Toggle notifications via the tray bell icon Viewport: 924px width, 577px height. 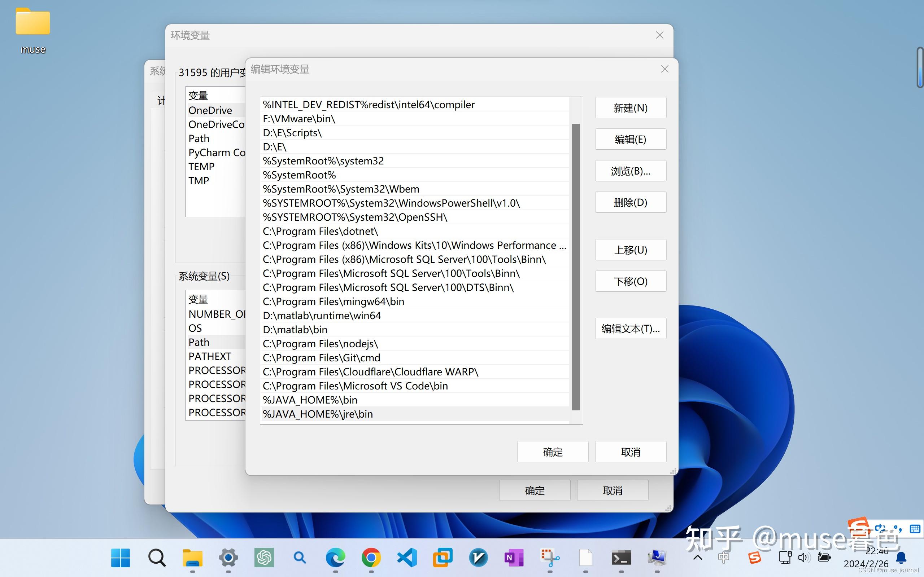(x=901, y=558)
